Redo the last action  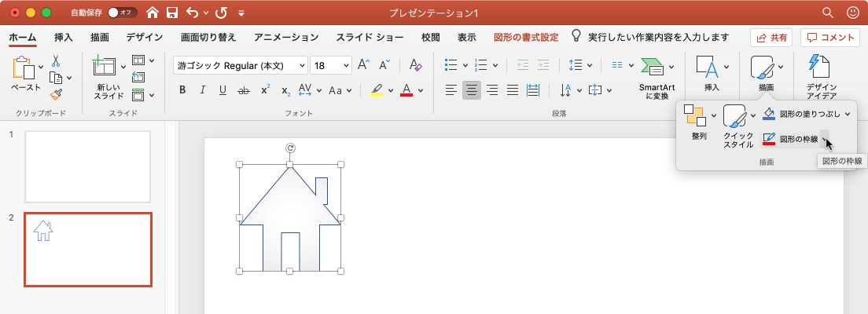point(221,12)
